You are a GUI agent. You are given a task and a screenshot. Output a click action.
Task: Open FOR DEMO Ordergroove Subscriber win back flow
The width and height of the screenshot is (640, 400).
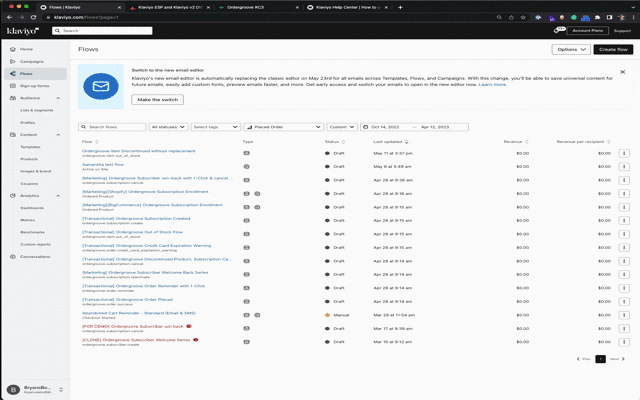click(x=133, y=327)
